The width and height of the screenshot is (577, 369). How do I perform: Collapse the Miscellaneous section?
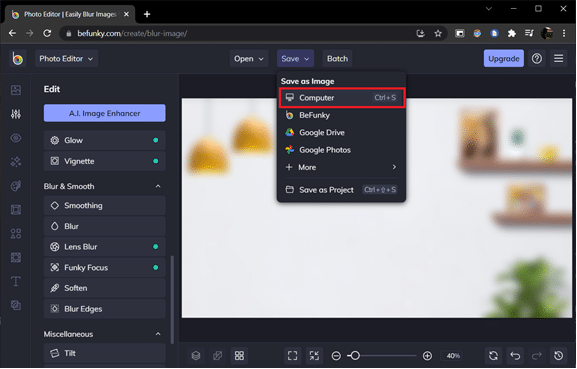pyautogui.click(x=158, y=334)
